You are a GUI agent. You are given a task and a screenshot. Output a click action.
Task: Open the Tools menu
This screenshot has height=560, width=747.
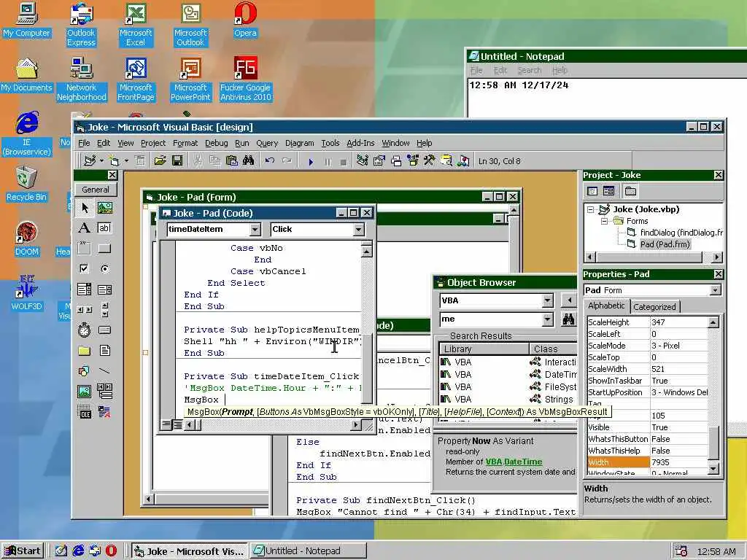330,143
